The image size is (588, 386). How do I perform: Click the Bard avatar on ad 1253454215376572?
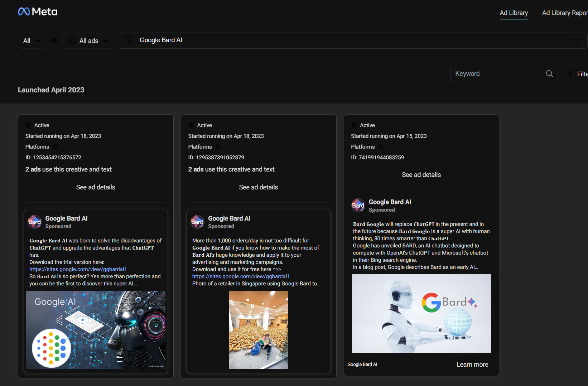click(35, 222)
